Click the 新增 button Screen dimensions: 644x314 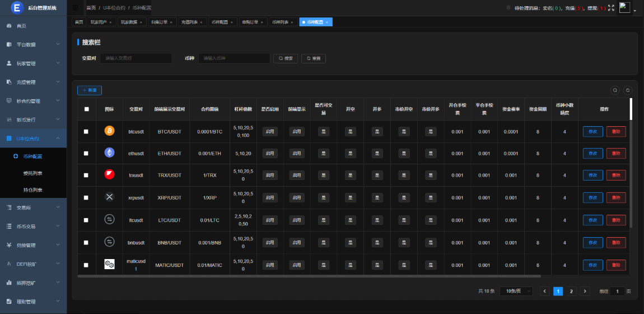(x=90, y=90)
